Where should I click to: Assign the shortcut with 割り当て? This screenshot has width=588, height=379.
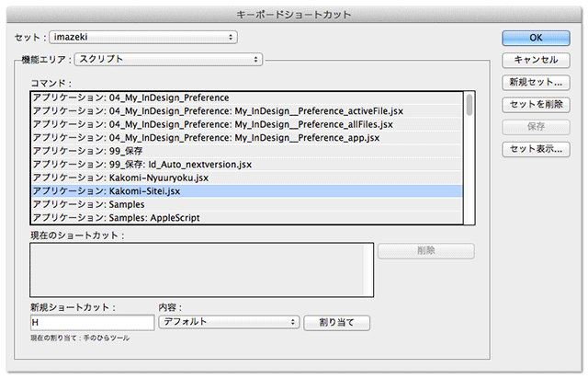[336, 323]
